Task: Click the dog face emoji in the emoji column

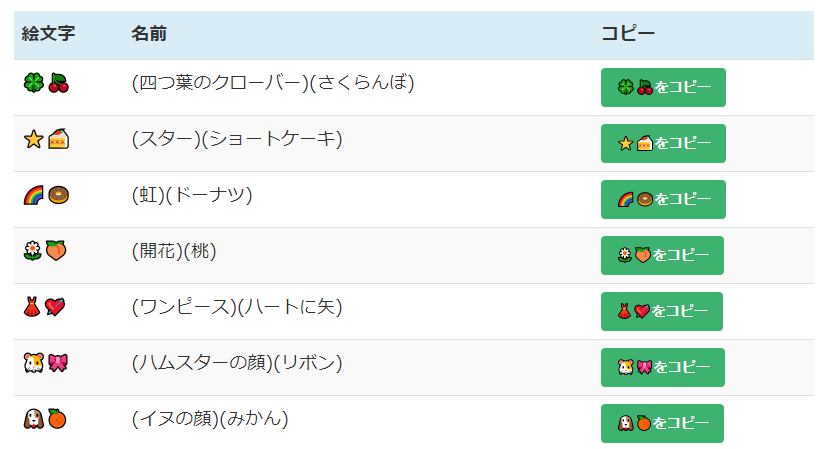Action: (x=33, y=419)
